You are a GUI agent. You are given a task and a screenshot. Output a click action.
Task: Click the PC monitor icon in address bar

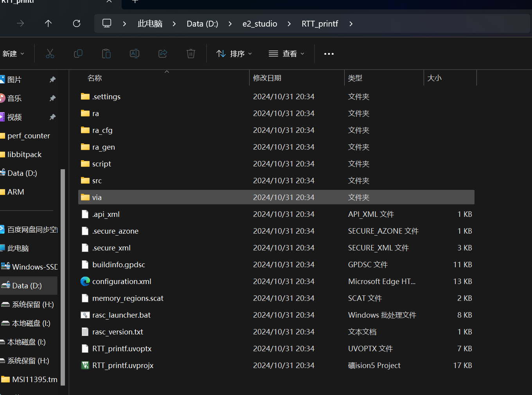tap(107, 23)
